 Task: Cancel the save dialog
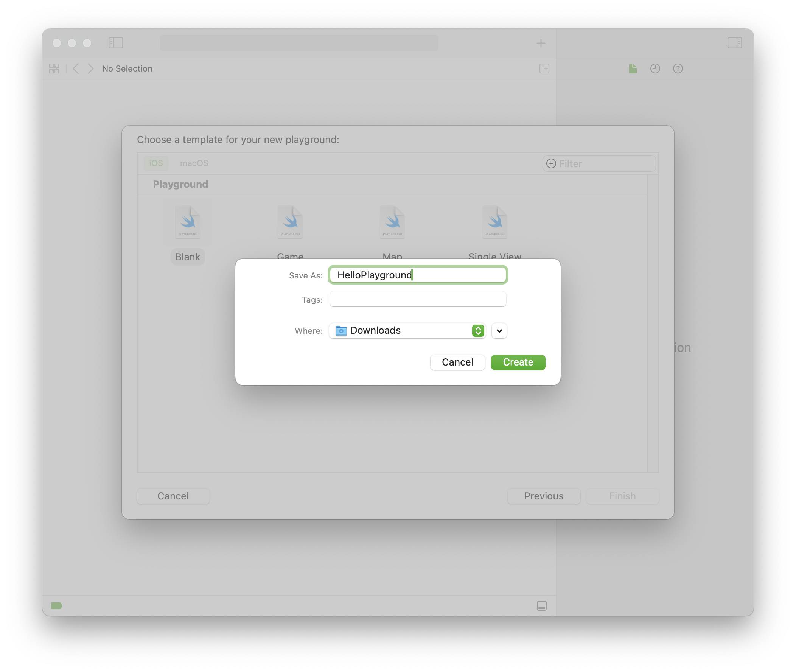457,362
